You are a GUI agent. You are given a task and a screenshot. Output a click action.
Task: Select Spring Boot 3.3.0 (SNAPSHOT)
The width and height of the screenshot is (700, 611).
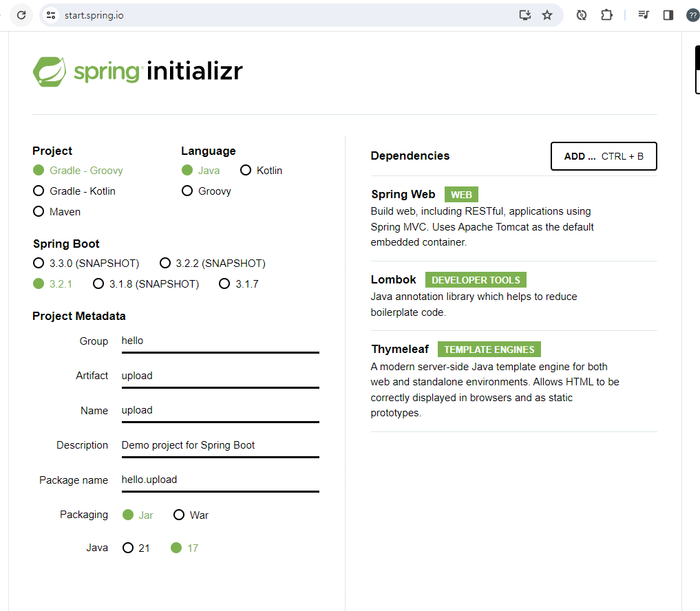coord(86,264)
